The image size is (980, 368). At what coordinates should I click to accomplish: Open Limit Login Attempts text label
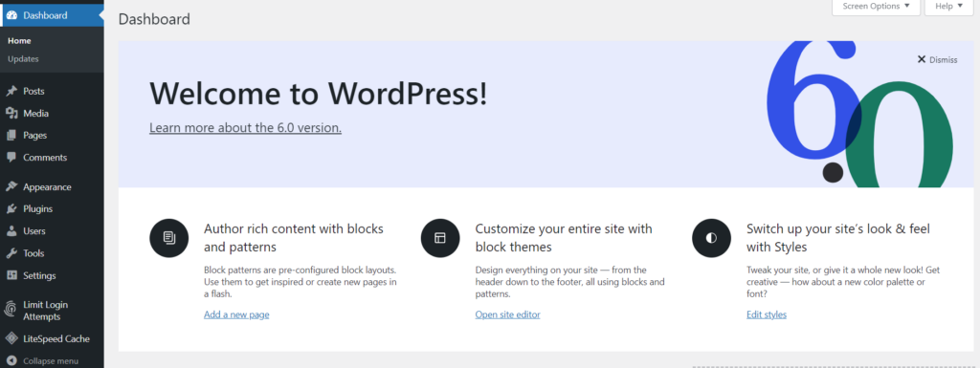click(46, 311)
